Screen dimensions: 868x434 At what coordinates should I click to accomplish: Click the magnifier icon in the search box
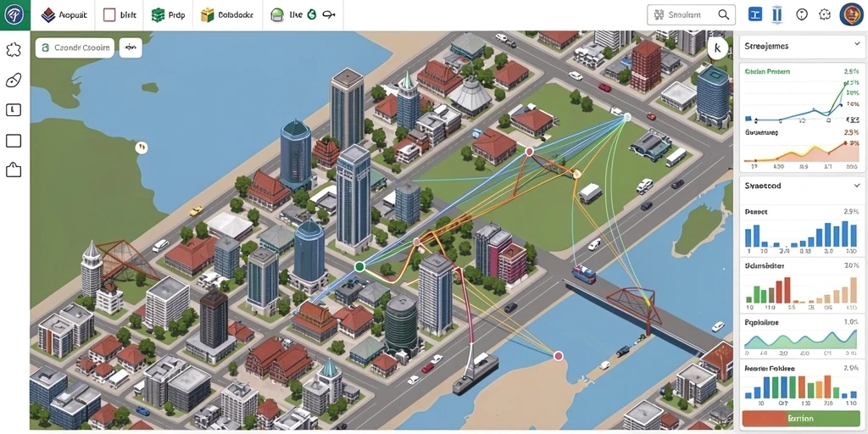pyautogui.click(x=724, y=15)
